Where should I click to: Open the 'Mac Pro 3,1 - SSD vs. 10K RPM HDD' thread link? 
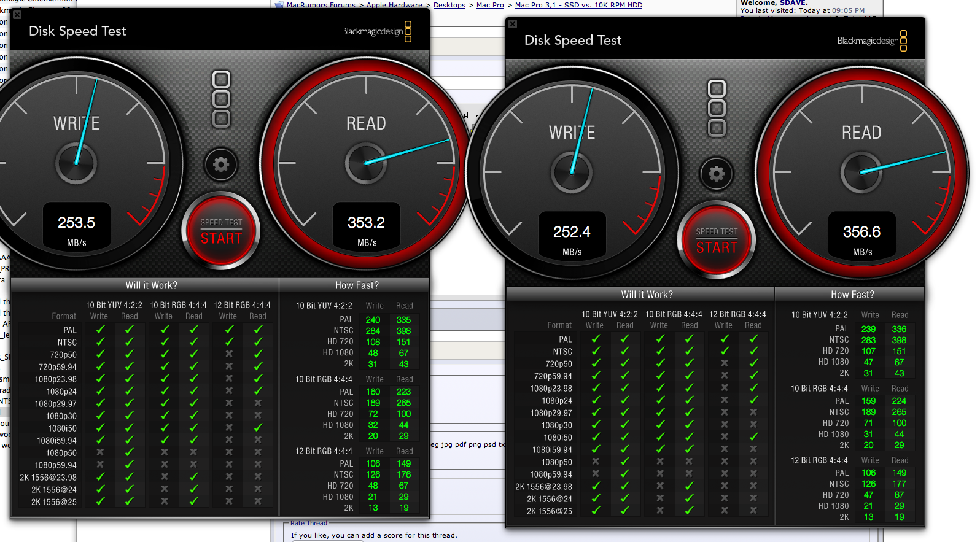point(578,5)
